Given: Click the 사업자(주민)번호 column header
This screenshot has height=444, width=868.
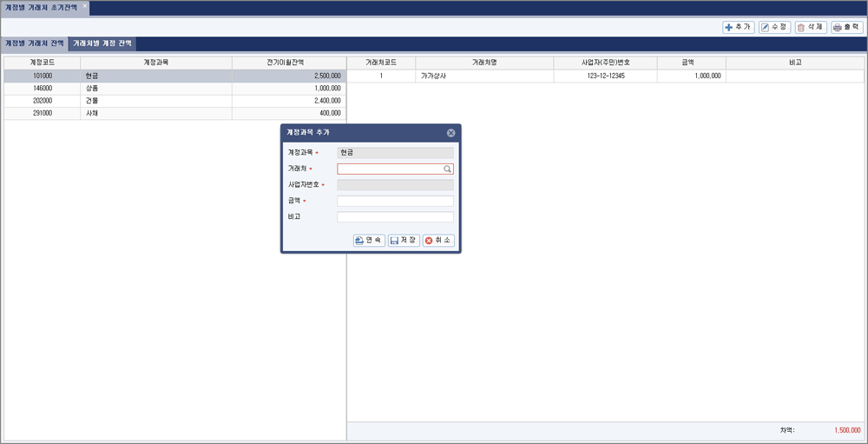Looking at the screenshot, I should coord(606,63).
